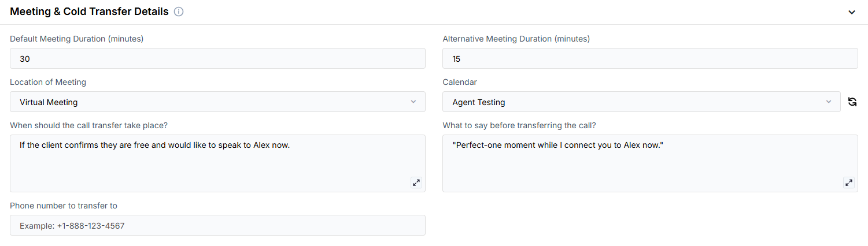This screenshot has width=868, height=246.
Task: Refresh the calendar list
Action: click(852, 102)
